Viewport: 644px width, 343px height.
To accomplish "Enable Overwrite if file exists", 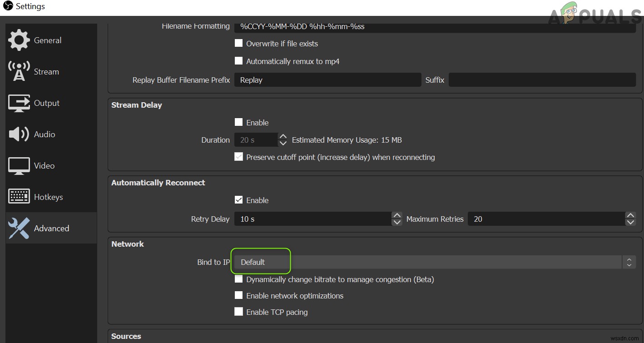I will 238,44.
